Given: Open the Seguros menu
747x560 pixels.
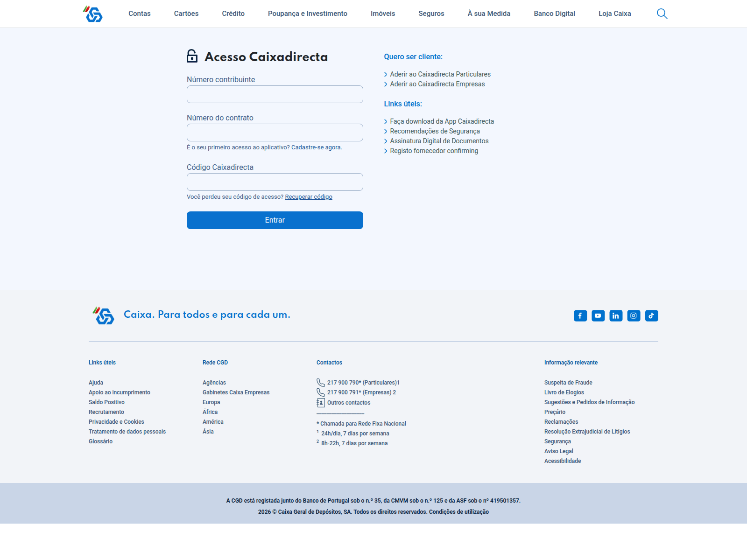Looking at the screenshot, I should (431, 14).
